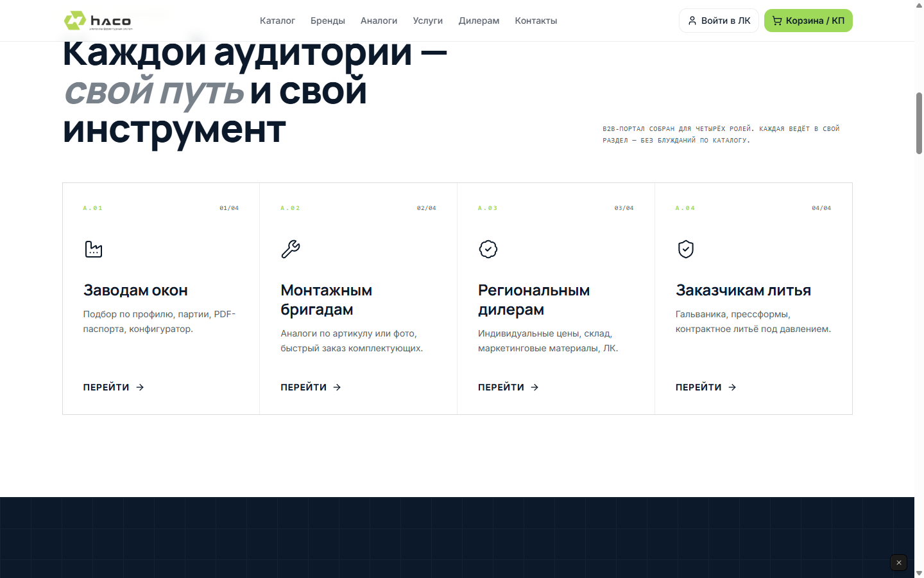Click the A.02 card label
This screenshot has height=578, width=924.
(290, 208)
